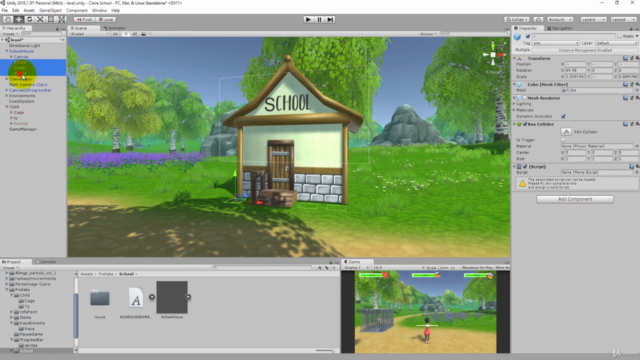This screenshot has width=640, height=360.
Task: Toggle game object active checkbox
Action: 528,36
